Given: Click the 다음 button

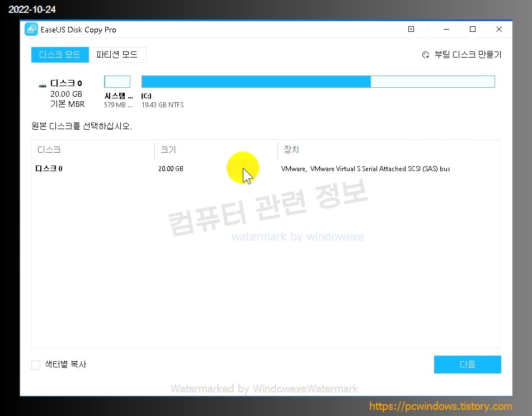Looking at the screenshot, I should click(467, 365).
